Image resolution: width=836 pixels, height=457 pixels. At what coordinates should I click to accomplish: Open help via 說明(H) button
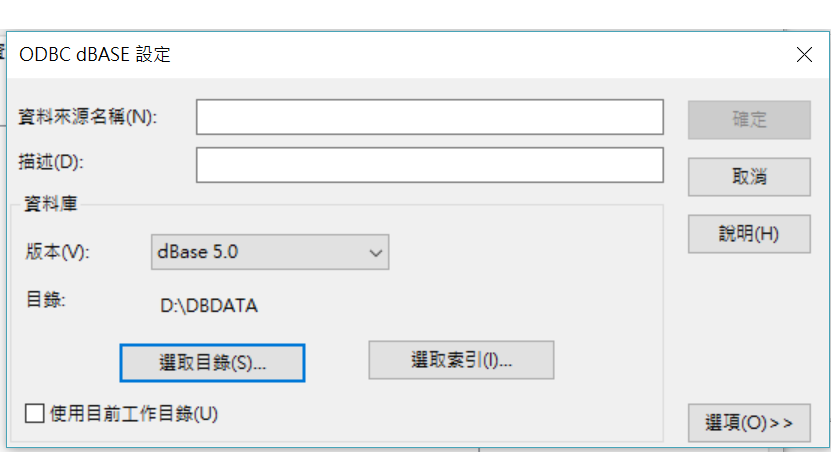[x=749, y=234]
